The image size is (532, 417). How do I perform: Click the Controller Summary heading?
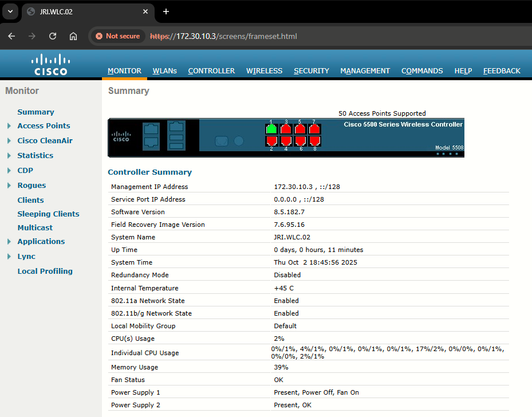click(x=149, y=172)
